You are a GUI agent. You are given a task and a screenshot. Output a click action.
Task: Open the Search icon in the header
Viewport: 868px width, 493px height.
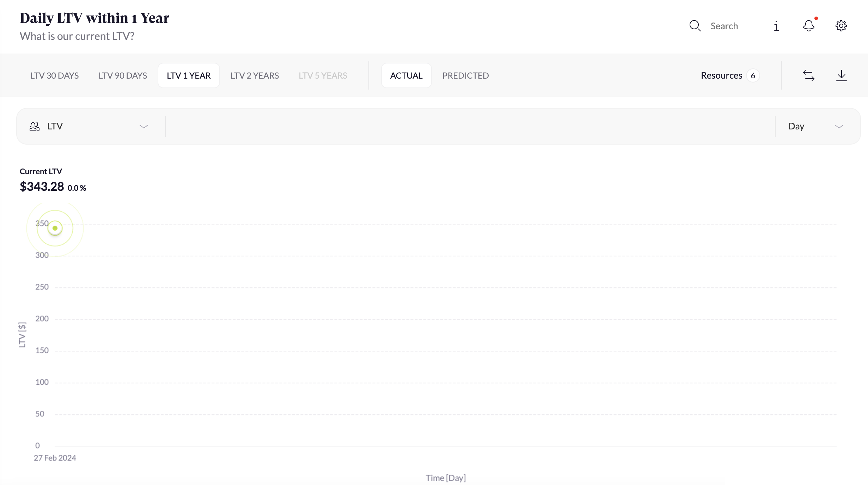[695, 26]
